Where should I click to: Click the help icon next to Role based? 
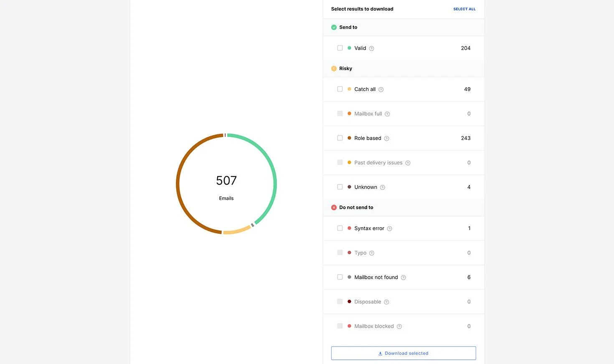386,139
